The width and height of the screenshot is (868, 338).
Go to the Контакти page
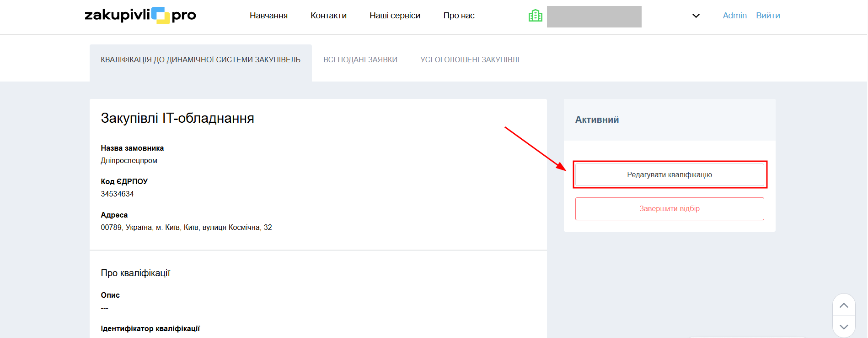pyautogui.click(x=328, y=16)
